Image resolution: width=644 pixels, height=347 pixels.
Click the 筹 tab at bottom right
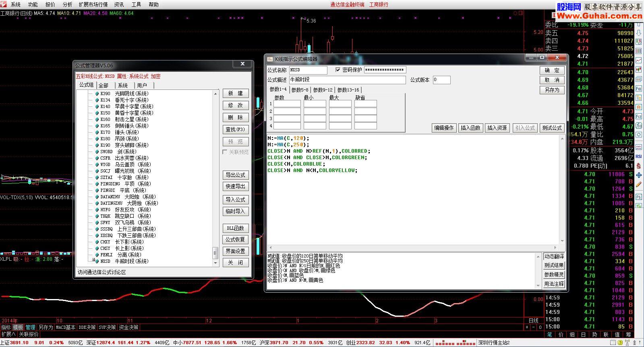pos(628,335)
